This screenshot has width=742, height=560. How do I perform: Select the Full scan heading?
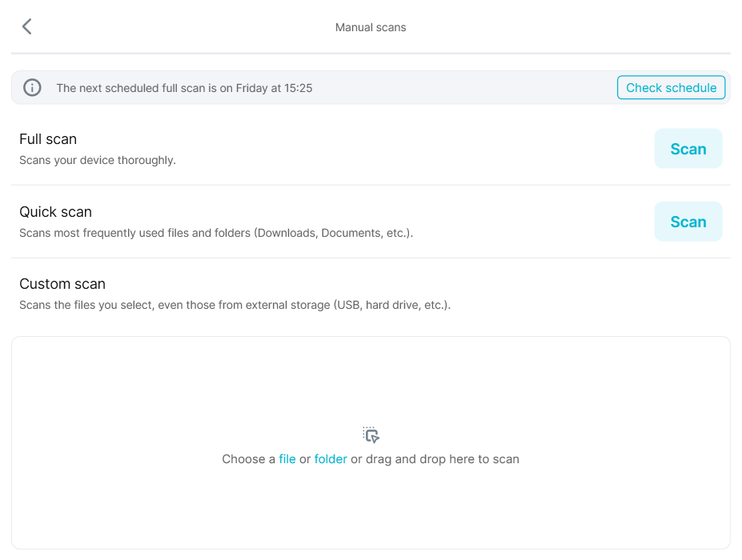coord(48,139)
